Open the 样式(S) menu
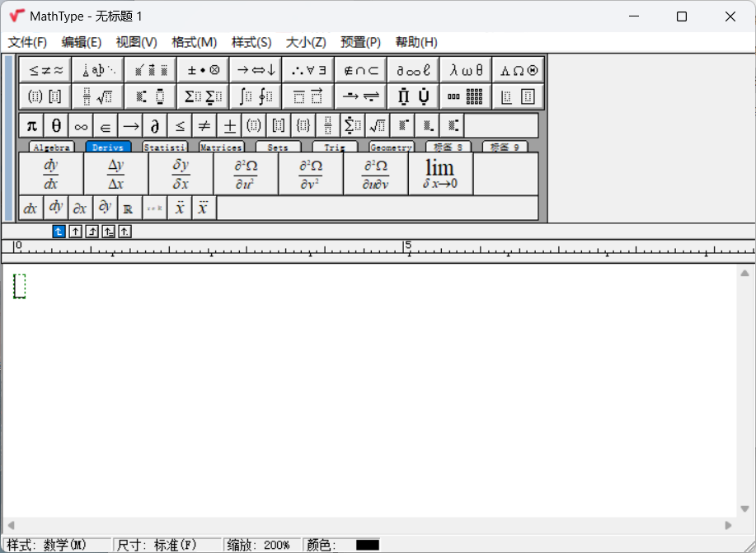This screenshot has height=553, width=756. (251, 42)
